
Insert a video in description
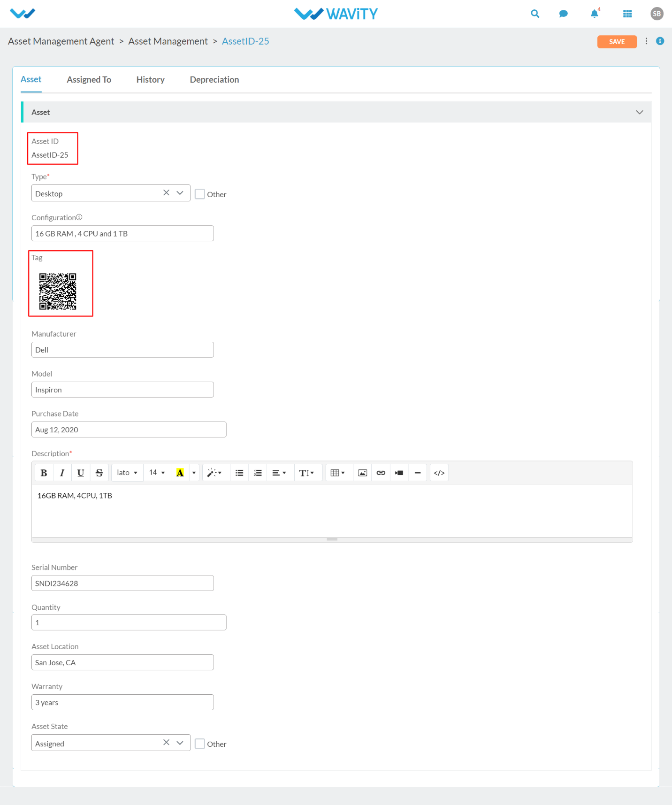pos(399,473)
